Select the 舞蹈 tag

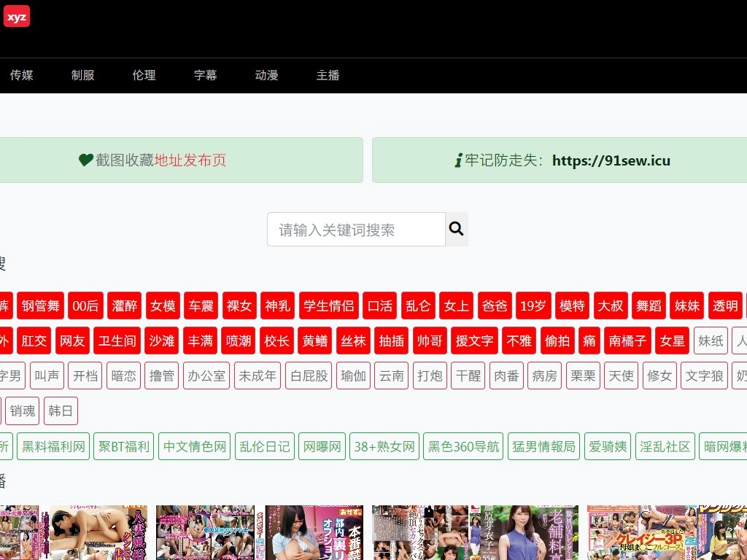(649, 306)
